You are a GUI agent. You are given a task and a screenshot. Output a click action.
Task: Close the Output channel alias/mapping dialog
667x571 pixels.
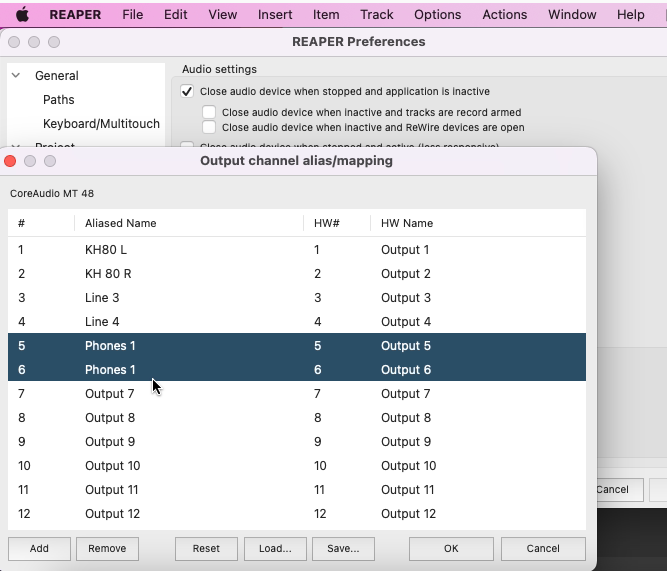(10, 161)
